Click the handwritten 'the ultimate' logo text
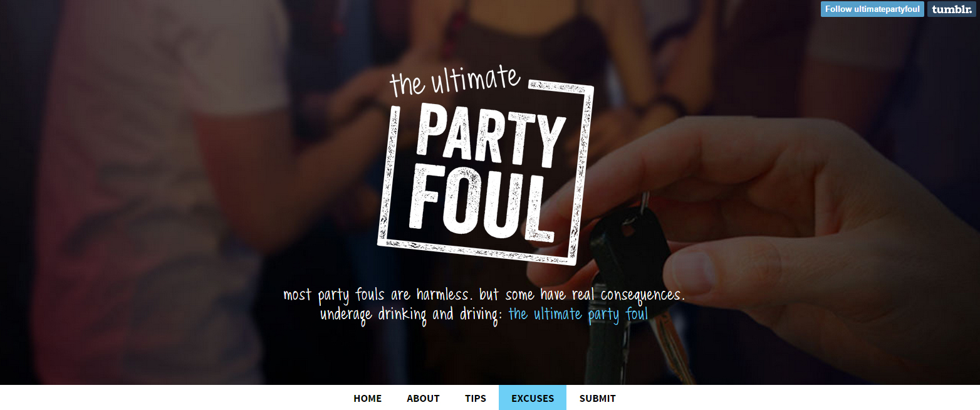Screen dimensions: 980x410 (x=455, y=81)
